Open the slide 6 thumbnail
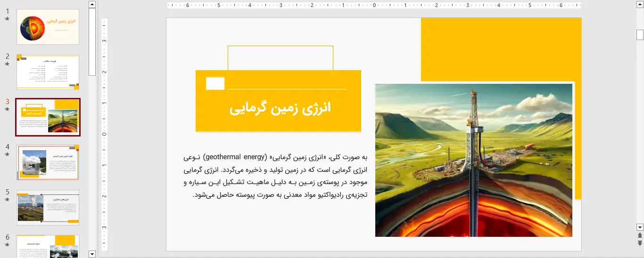Viewport: 644px width, 258px height. point(48,246)
